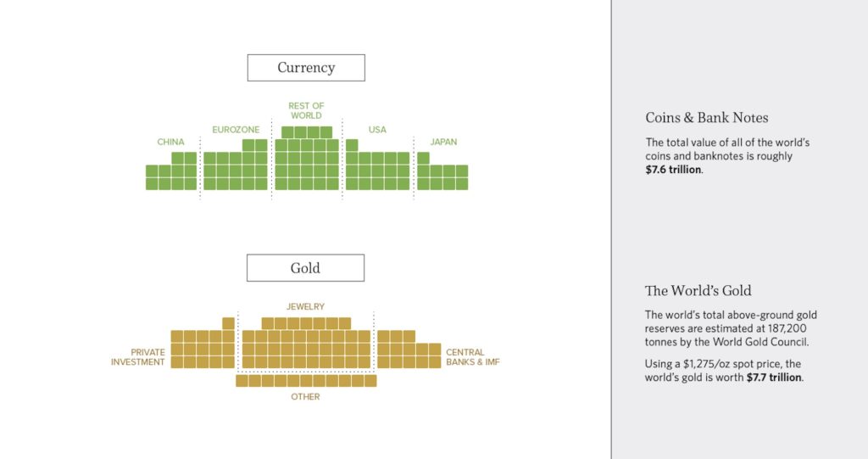Select the USA label
Screen dimensions: 868x459
pyautogui.click(x=377, y=130)
